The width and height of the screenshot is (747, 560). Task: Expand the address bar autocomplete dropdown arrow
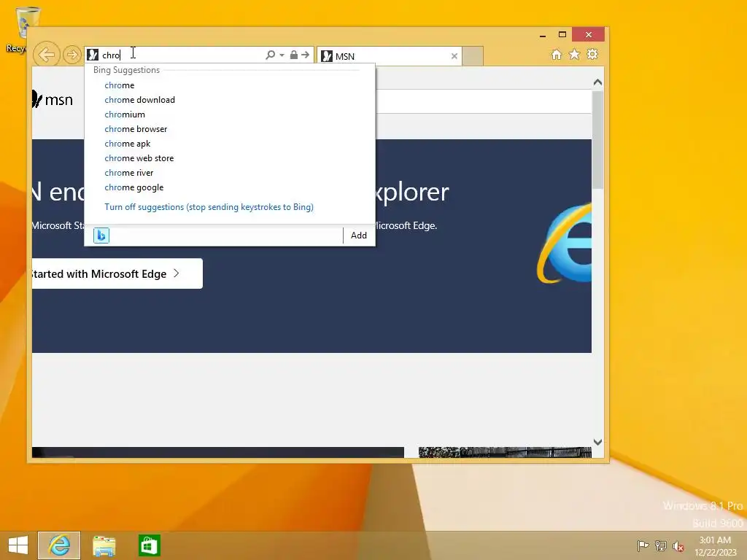point(282,55)
